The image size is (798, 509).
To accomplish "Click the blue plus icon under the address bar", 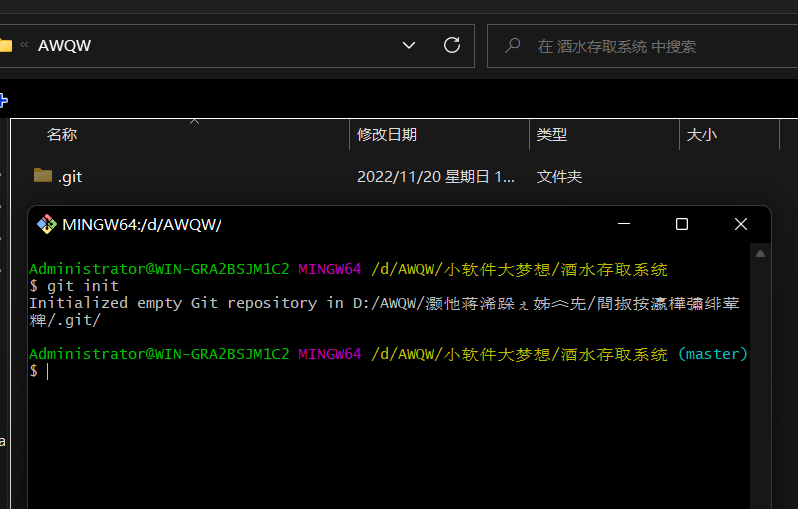I will coord(3,100).
